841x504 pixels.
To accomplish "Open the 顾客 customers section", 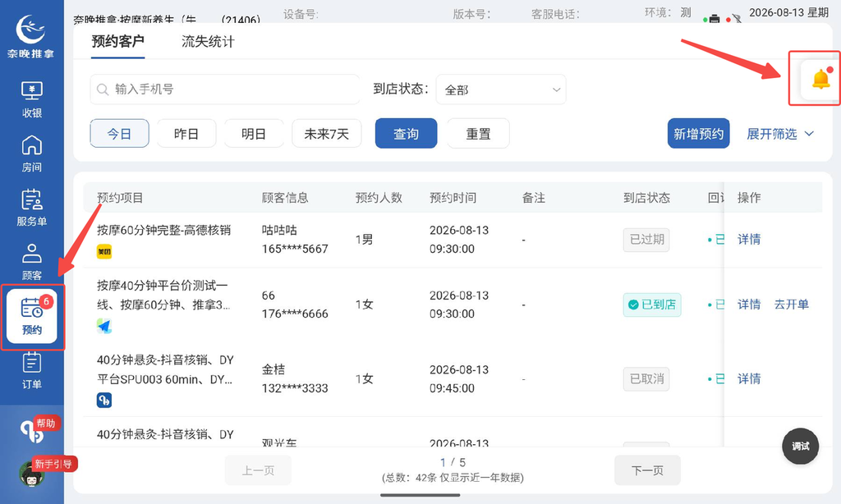I will tap(32, 262).
